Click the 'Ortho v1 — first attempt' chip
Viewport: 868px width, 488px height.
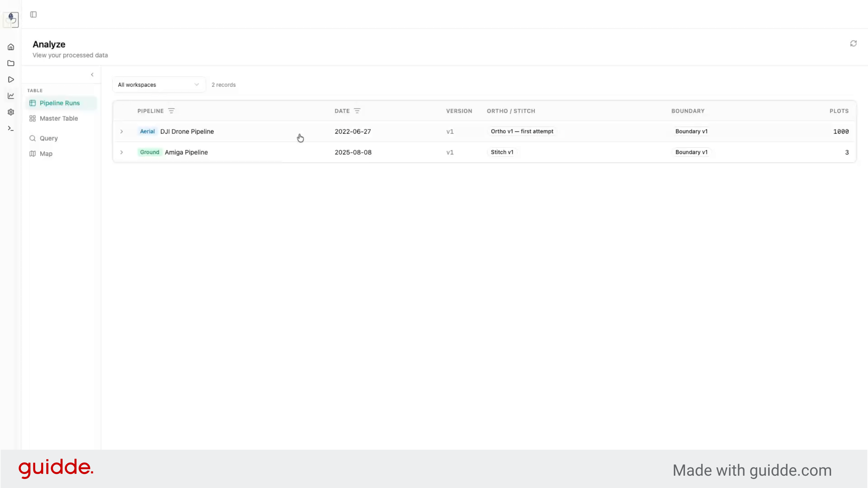point(522,131)
